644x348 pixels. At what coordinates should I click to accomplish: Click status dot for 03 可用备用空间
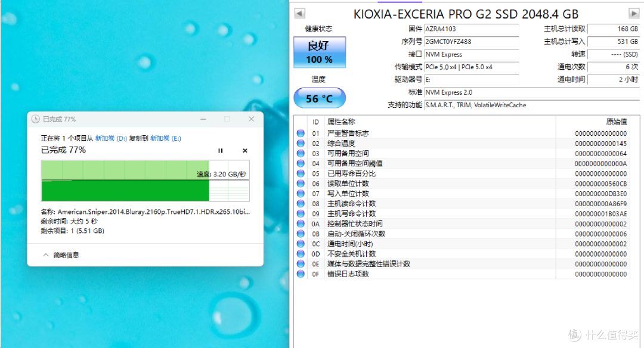301,154
